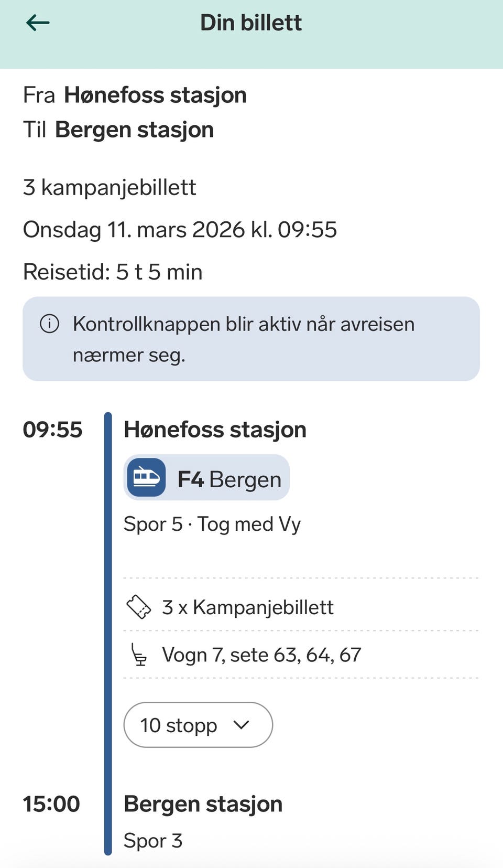Select the Bergen stasjon arrival heading
503x868 pixels.
(x=203, y=803)
